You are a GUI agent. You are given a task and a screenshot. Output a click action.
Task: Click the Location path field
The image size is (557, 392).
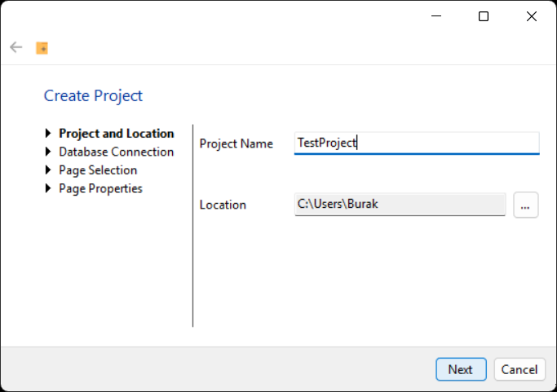pyautogui.click(x=400, y=205)
